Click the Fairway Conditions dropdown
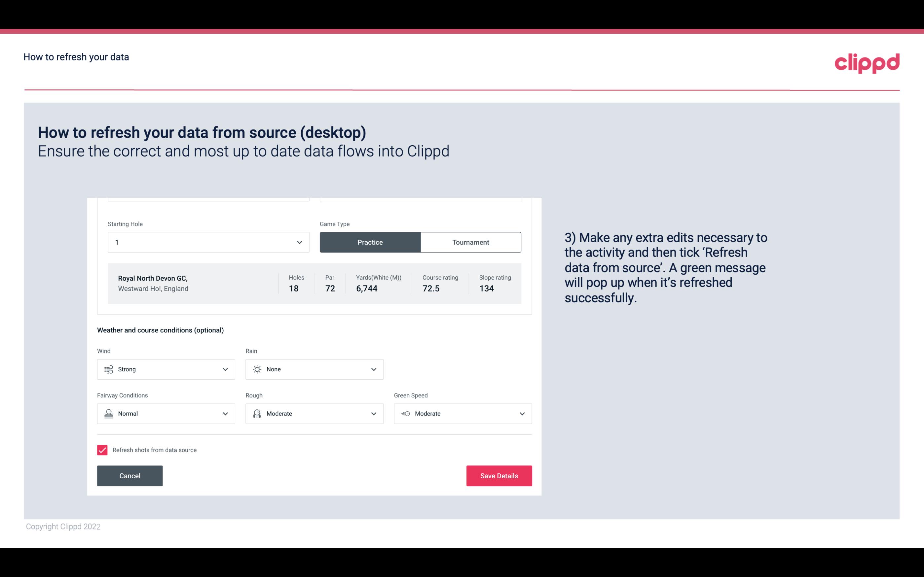 tap(166, 413)
